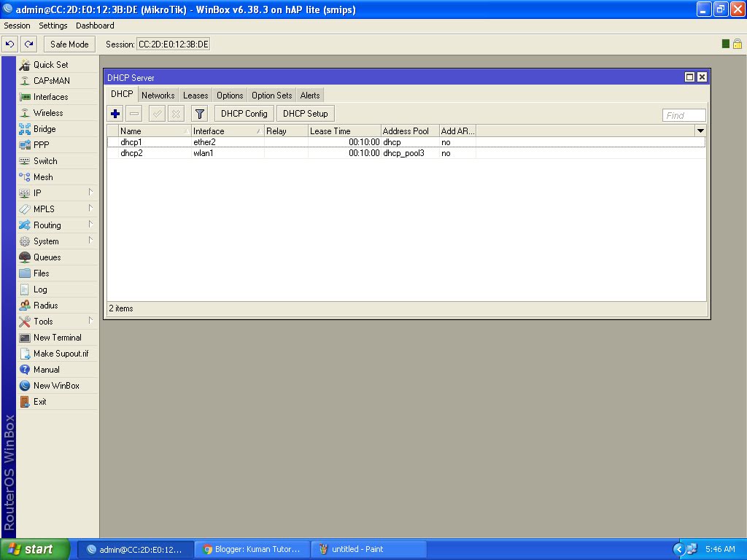Click the blue plus Add button

click(x=115, y=114)
